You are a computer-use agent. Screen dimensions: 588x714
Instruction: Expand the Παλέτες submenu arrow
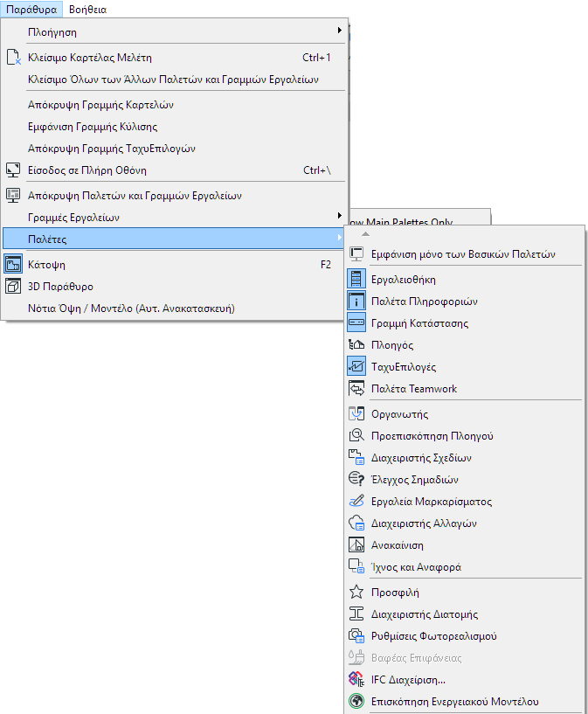coord(340,237)
